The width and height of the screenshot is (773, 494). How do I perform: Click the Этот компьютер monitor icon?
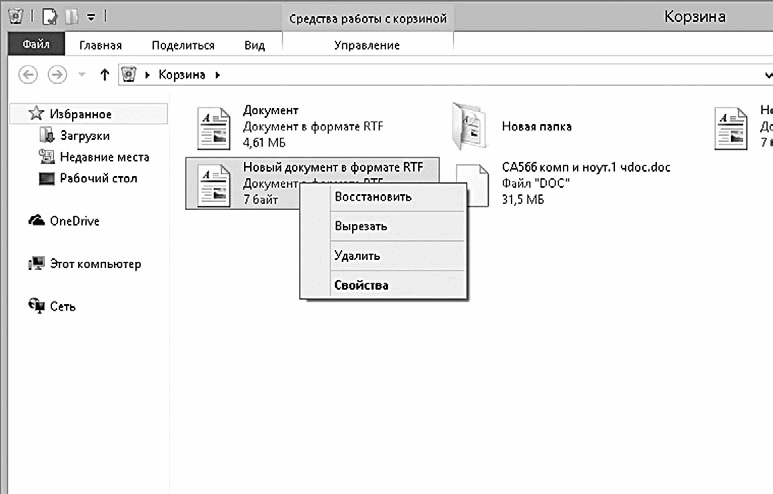pyautogui.click(x=36, y=264)
